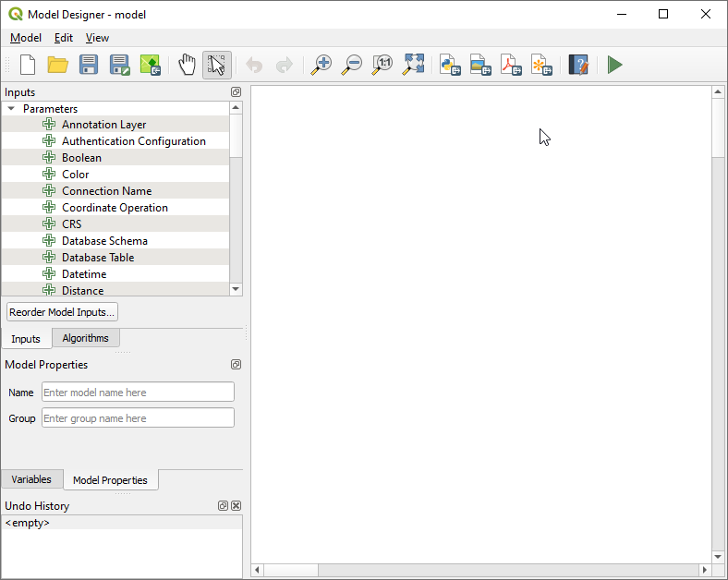Click the model Name input field
Image resolution: width=728 pixels, height=580 pixels.
(138, 393)
